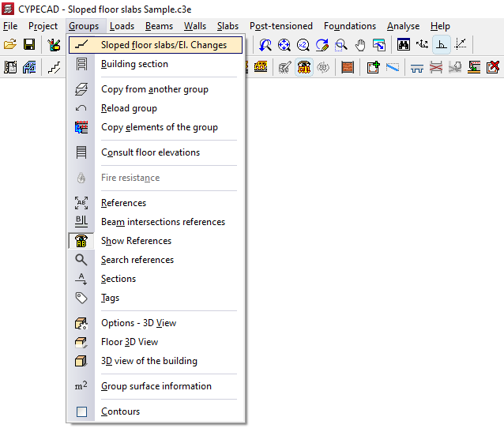Click the coordinate axes icon
Screen dimensions: 504x447
[x=423, y=45]
